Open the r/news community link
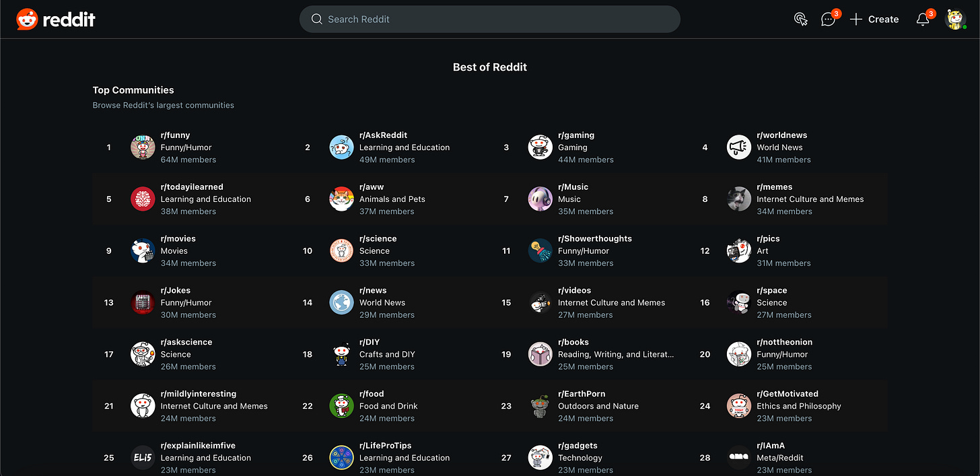The width and height of the screenshot is (980, 476). [x=373, y=291]
